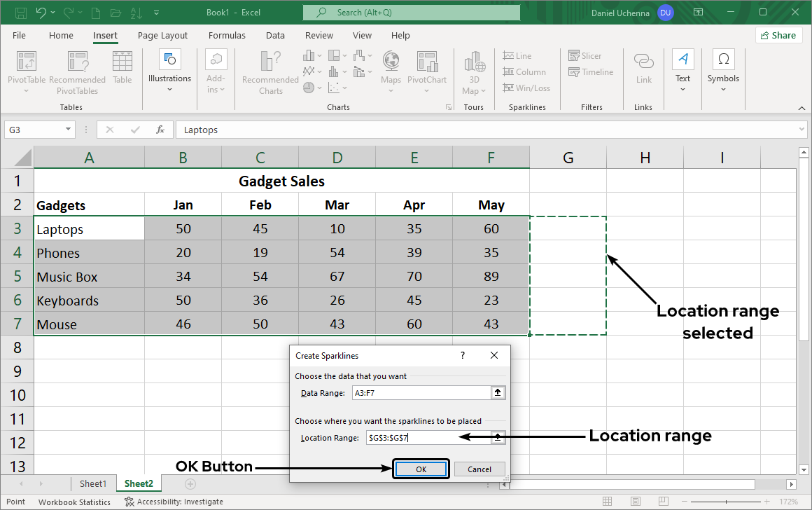Click the Location Range collapse arrow icon
The height and width of the screenshot is (510, 812).
[498, 438]
